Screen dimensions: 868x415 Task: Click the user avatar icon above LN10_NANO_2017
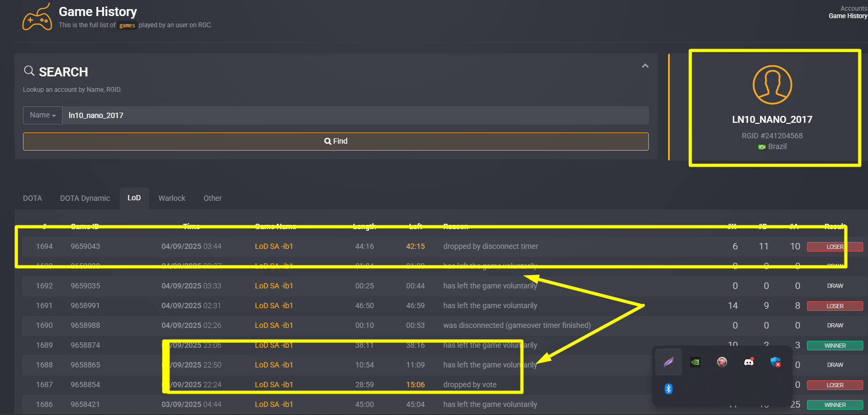pos(772,85)
